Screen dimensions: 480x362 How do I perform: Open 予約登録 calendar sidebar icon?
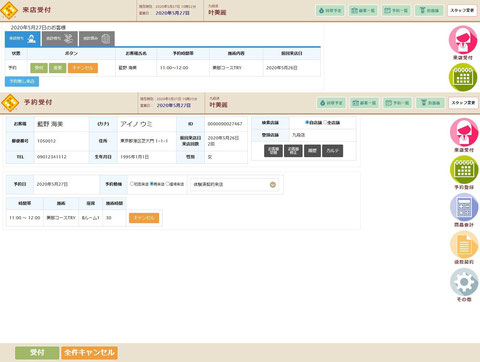(x=464, y=170)
